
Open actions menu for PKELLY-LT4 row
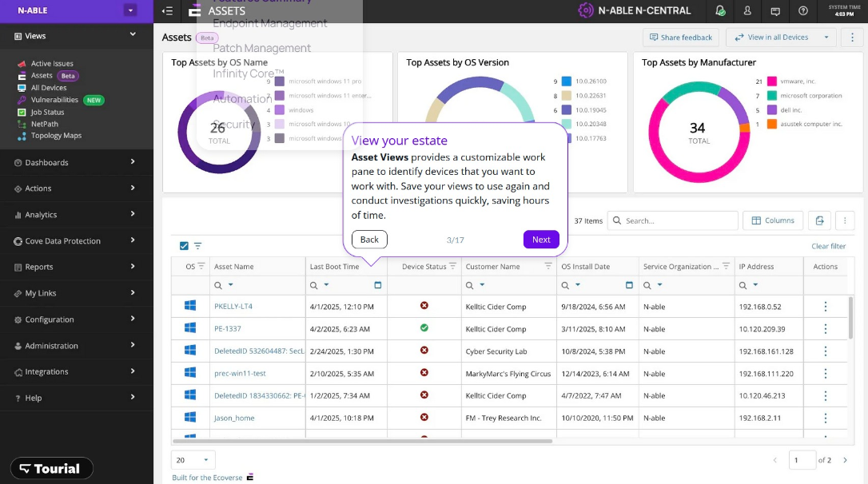(x=826, y=307)
